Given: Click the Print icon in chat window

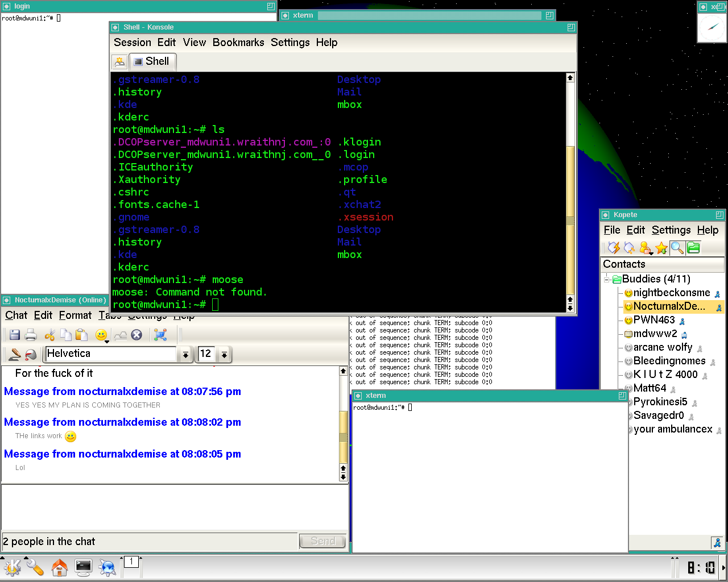Looking at the screenshot, I should (x=31, y=335).
